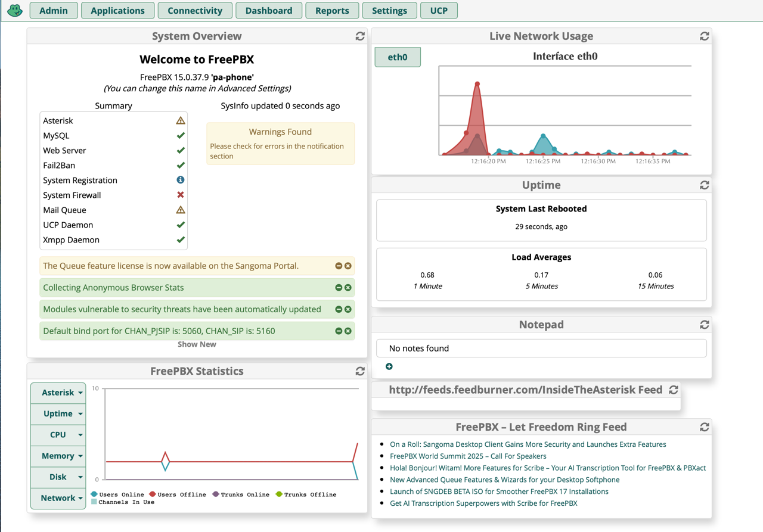Select the eth0 interface tab
This screenshot has height=532, width=763.
point(398,57)
